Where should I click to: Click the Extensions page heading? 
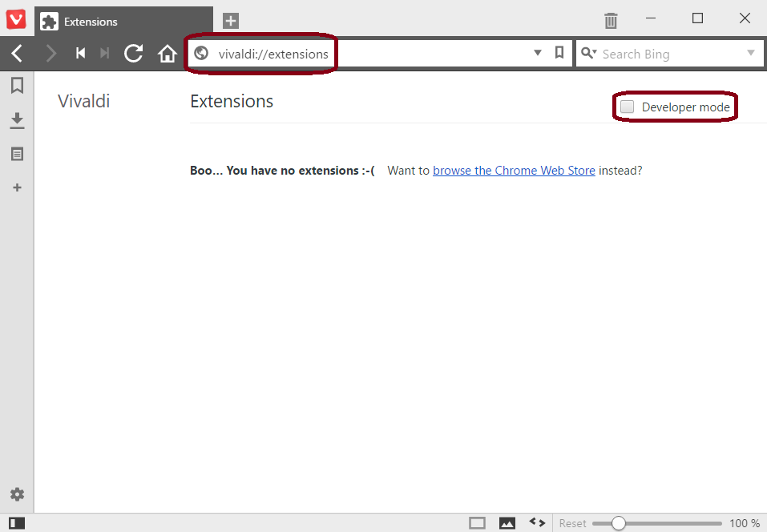[232, 101]
